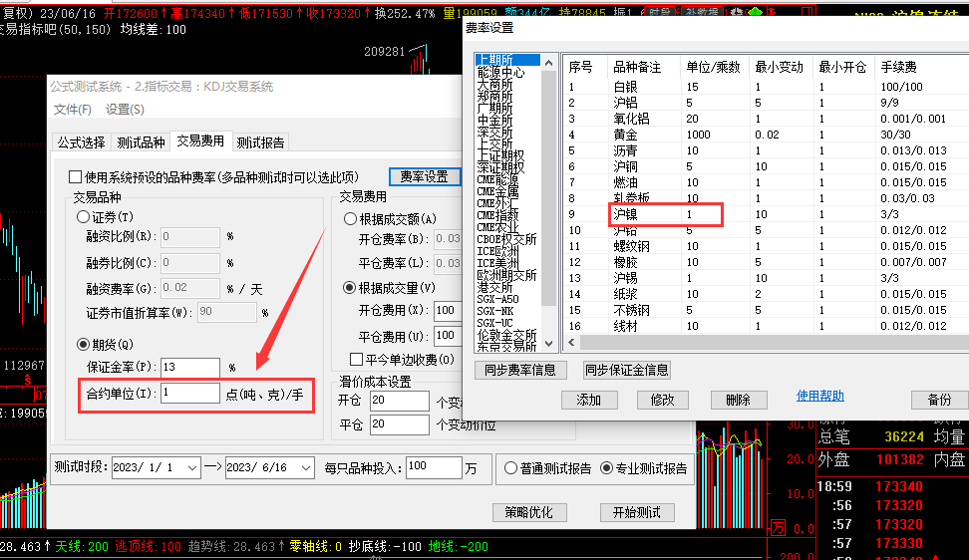Tick the 平今单边收费 checkbox
969x560 pixels.
tap(356, 360)
